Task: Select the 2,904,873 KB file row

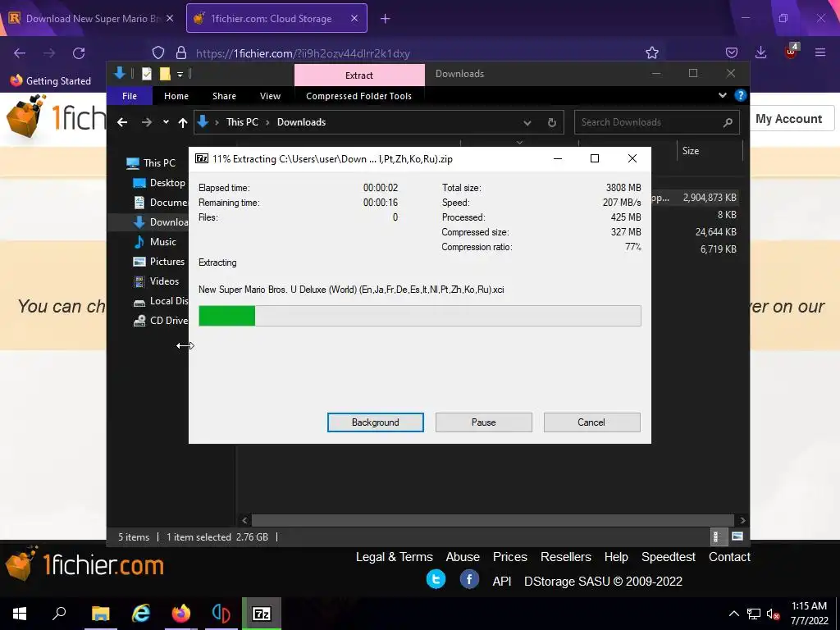Action: pos(696,198)
